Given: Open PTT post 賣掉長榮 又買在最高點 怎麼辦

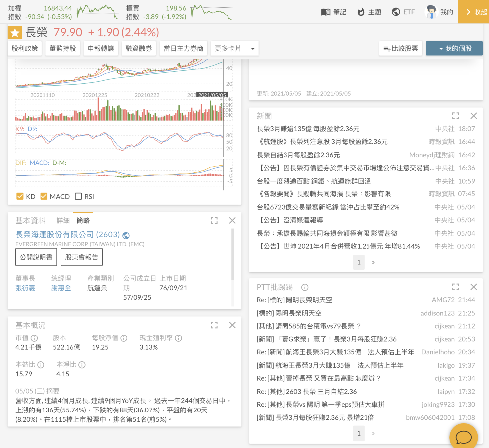Looking at the screenshot, I should click(x=319, y=378).
